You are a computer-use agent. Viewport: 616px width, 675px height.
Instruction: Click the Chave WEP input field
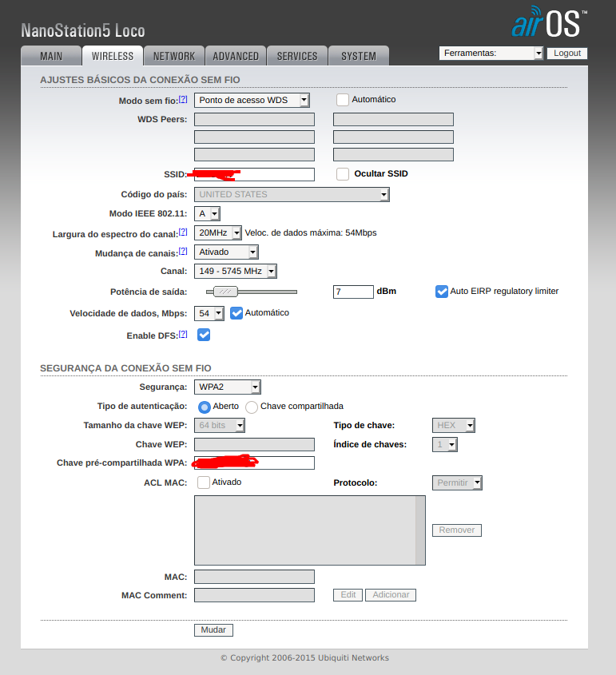[254, 444]
